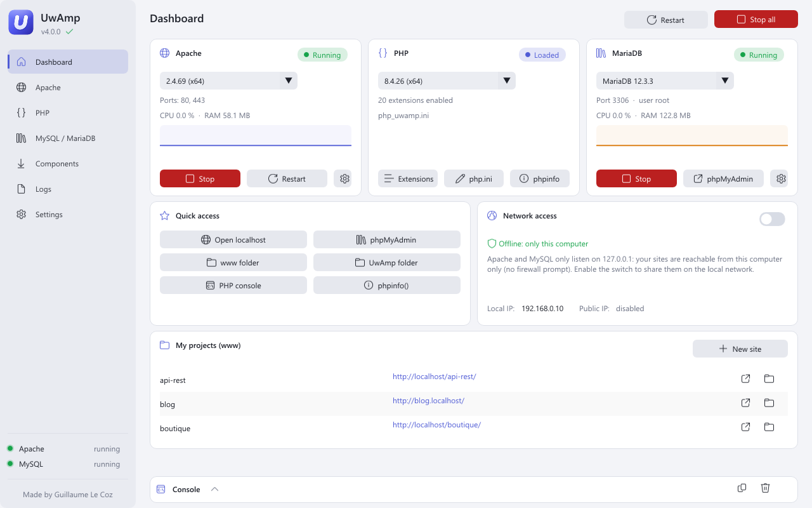The height and width of the screenshot is (508, 812).
Task: Open PHP sidebar section
Action: (68, 112)
